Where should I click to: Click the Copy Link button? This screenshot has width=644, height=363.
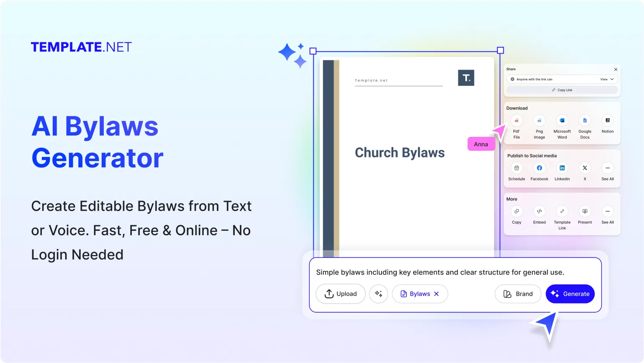point(562,90)
